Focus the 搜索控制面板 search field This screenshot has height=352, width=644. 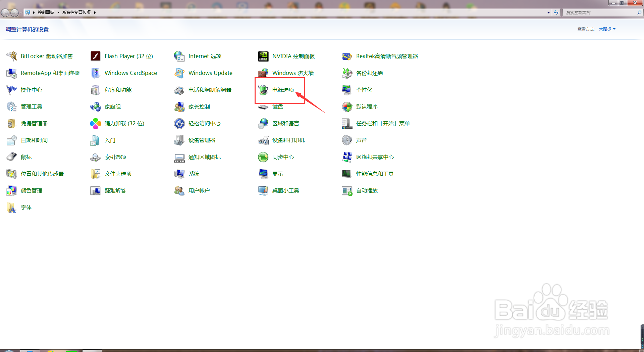(600, 12)
